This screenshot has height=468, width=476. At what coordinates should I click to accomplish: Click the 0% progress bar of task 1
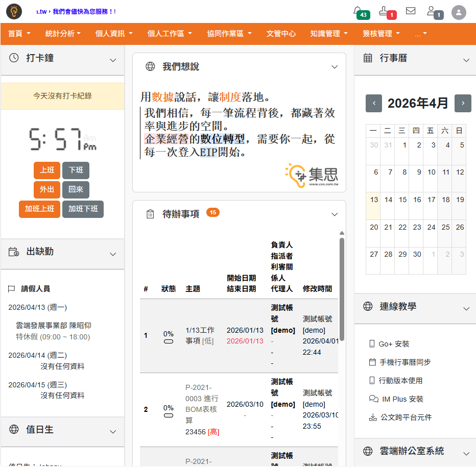(x=169, y=341)
